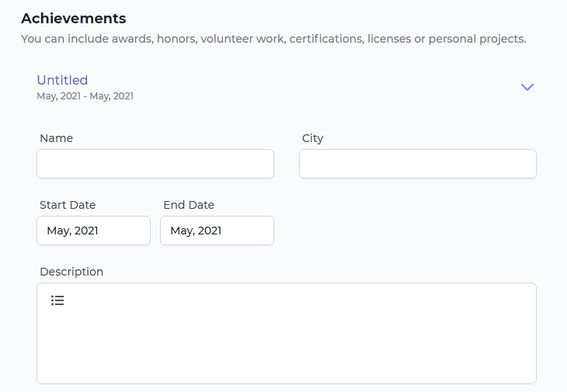Open the End Date picker field

coord(217,231)
